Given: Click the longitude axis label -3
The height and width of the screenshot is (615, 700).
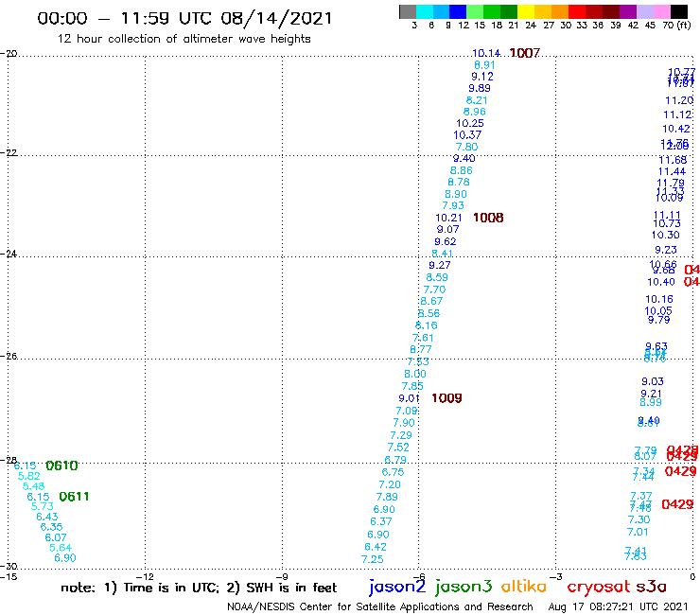Looking at the screenshot, I should point(556,576).
